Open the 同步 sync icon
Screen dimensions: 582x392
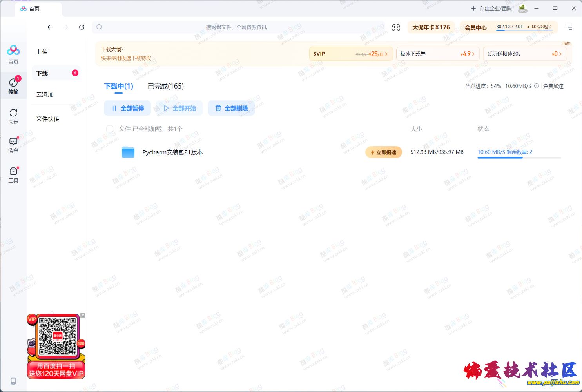pos(13,116)
